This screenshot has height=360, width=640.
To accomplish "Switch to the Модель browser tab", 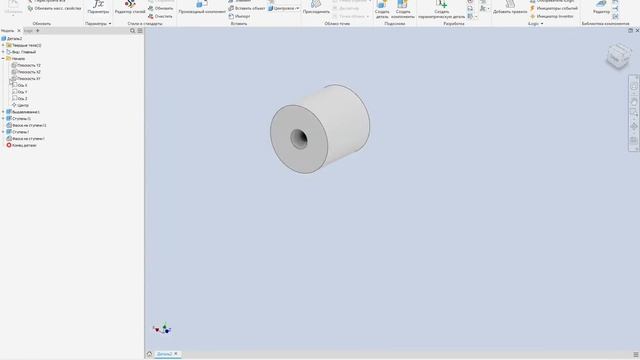I will [7, 31].
